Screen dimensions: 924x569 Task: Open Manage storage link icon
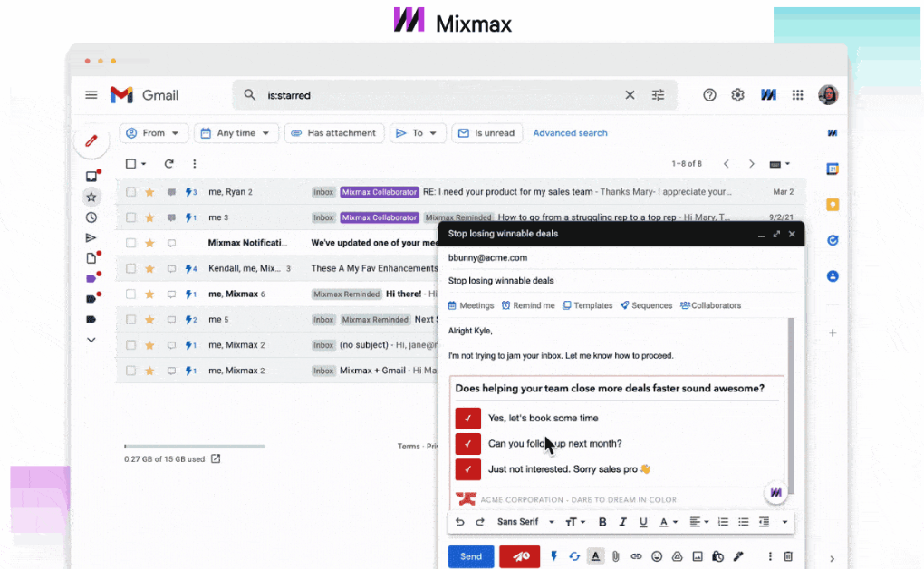(x=216, y=458)
